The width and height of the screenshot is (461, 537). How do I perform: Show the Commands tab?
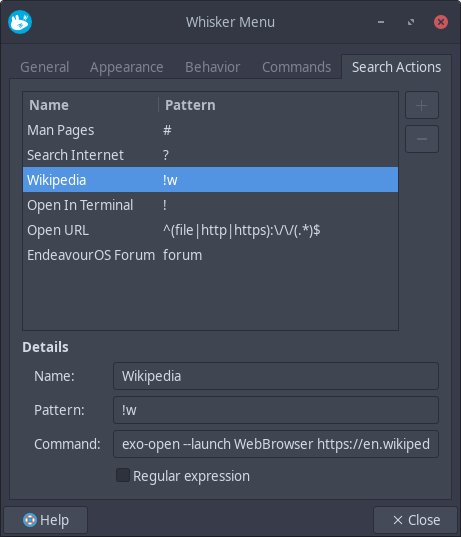(x=297, y=67)
